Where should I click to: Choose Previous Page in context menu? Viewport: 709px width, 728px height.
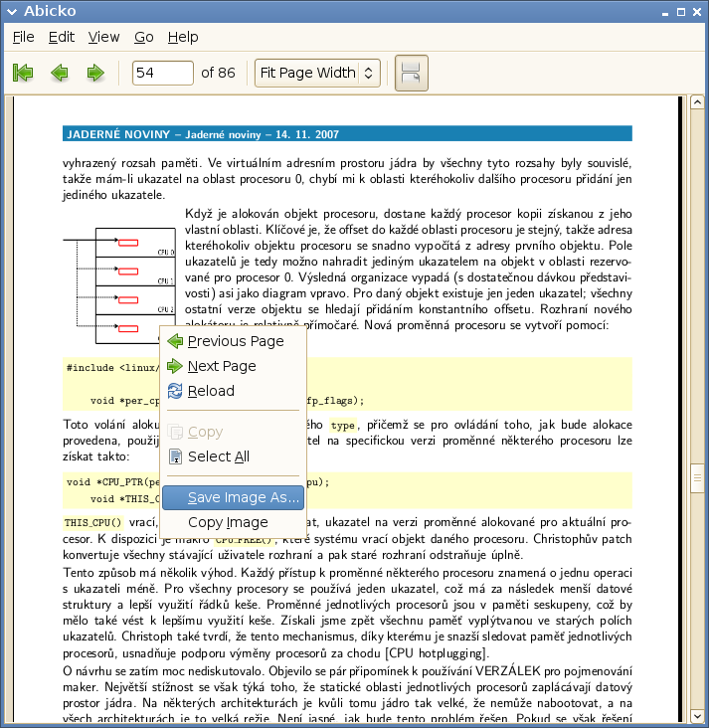(x=233, y=341)
